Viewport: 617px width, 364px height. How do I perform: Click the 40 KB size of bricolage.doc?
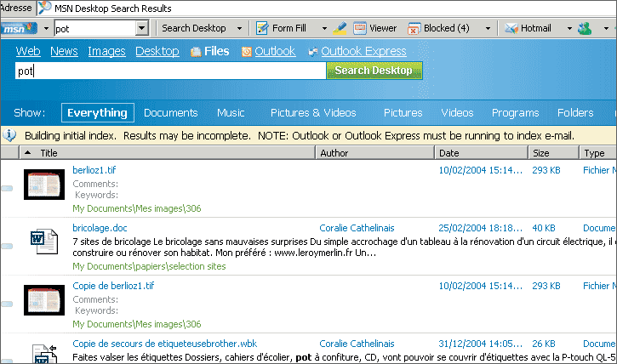click(x=544, y=228)
